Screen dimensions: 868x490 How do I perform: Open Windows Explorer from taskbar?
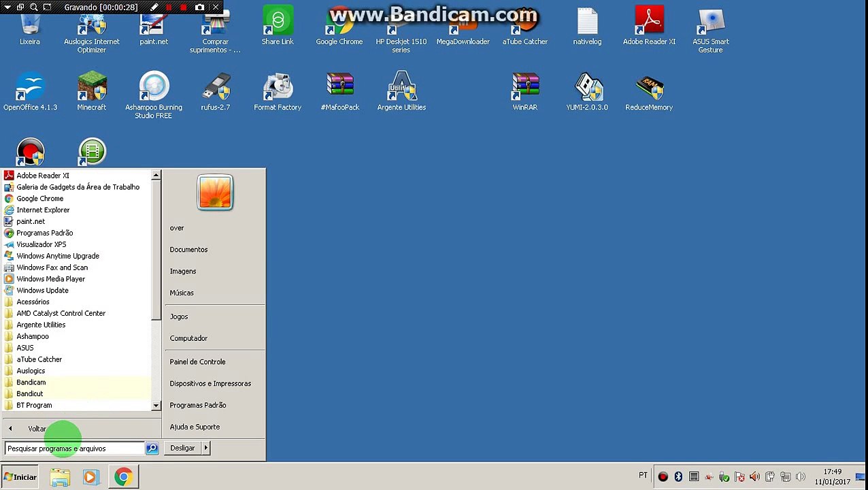click(60, 477)
